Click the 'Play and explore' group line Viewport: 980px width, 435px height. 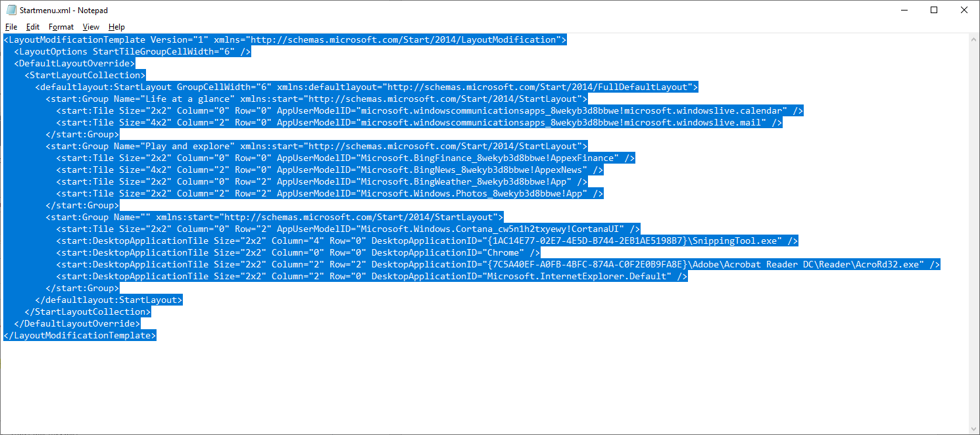316,147
